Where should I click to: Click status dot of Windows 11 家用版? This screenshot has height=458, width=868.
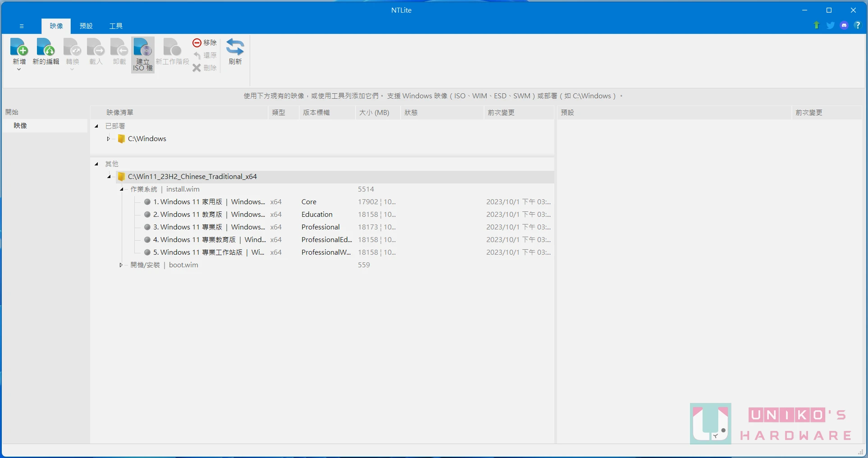coord(147,202)
